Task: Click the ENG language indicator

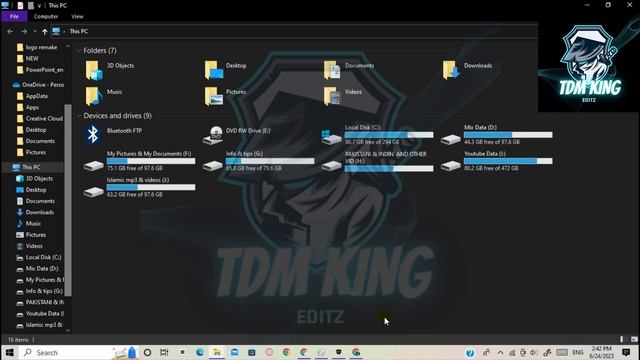Action: tap(578, 352)
